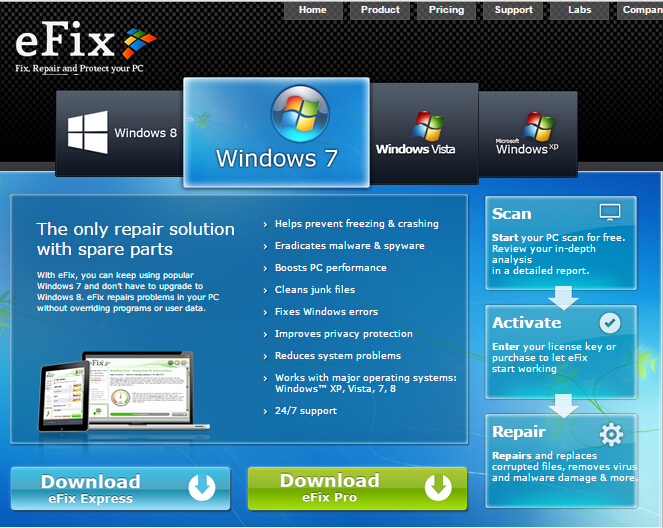Click the Windows 7 orb icon
Viewport: 663px width, 528px height.
coord(300,114)
